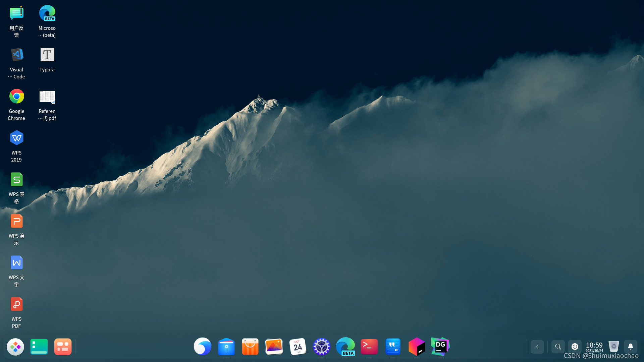Open the image album app in dock

tap(274, 346)
